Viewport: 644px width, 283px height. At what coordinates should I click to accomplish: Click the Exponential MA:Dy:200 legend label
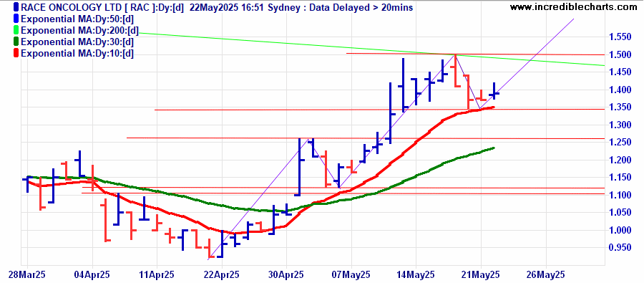(x=79, y=30)
